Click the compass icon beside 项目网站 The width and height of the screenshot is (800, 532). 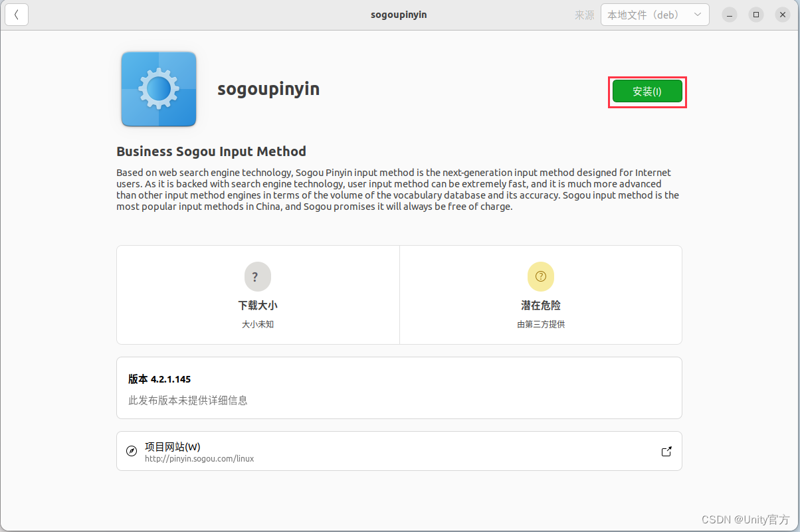132,452
